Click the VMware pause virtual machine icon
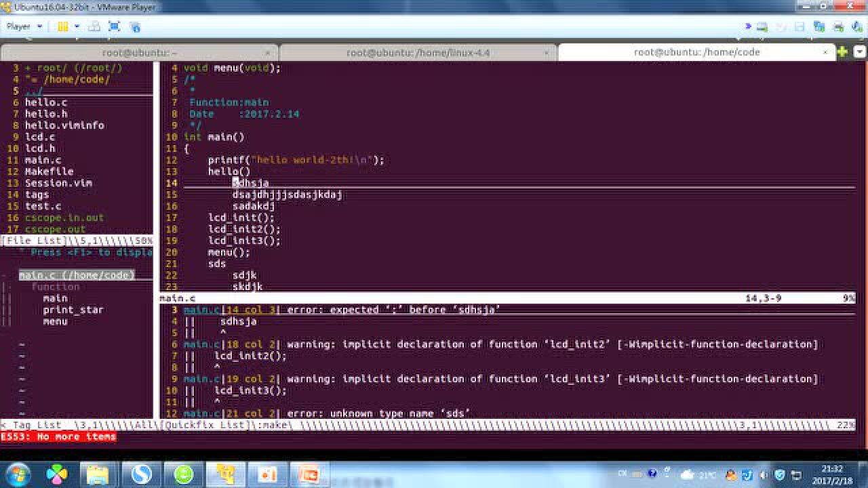 [x=62, y=26]
